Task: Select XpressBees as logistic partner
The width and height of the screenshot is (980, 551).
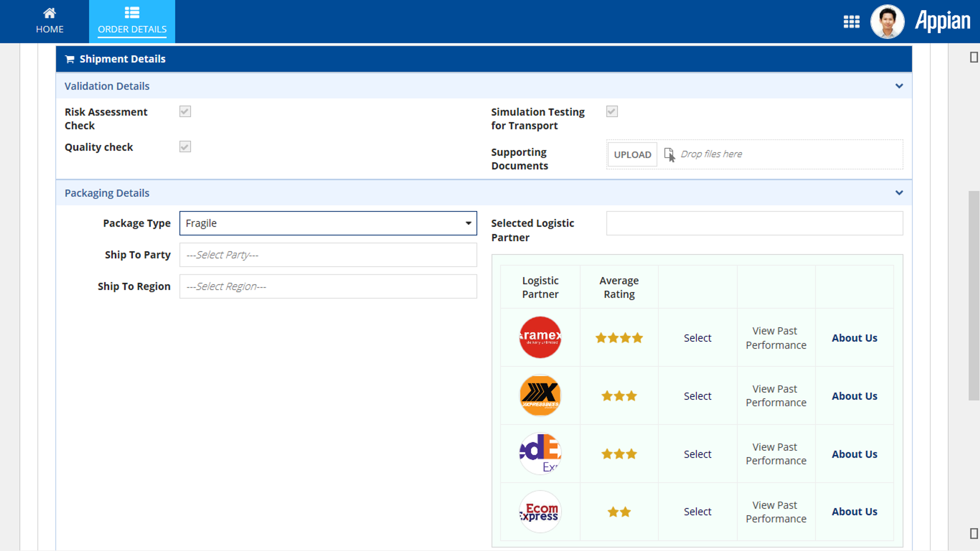Action: click(x=697, y=396)
